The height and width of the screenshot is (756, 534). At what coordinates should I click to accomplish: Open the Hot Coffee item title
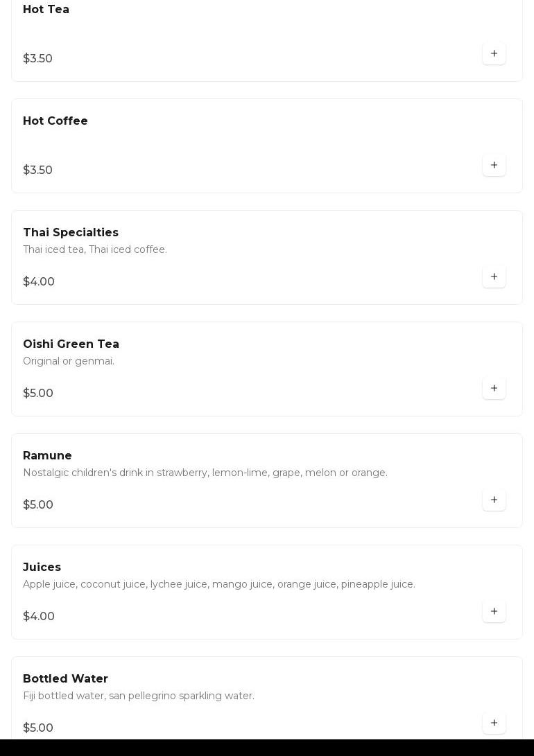tap(55, 121)
